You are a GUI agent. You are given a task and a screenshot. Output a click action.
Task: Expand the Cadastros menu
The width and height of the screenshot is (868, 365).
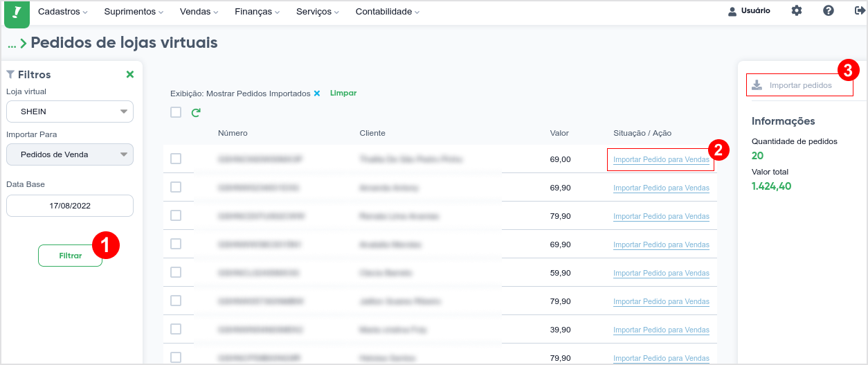[63, 12]
